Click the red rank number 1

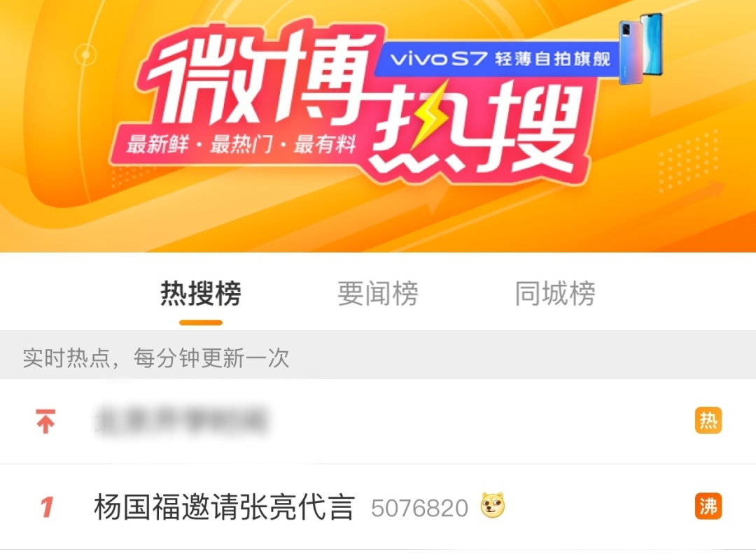point(46,507)
